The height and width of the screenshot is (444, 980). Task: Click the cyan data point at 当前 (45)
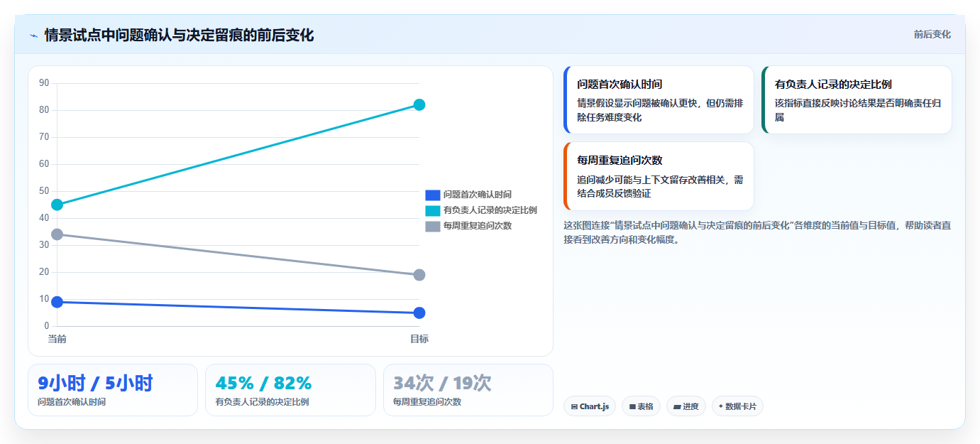point(57,205)
